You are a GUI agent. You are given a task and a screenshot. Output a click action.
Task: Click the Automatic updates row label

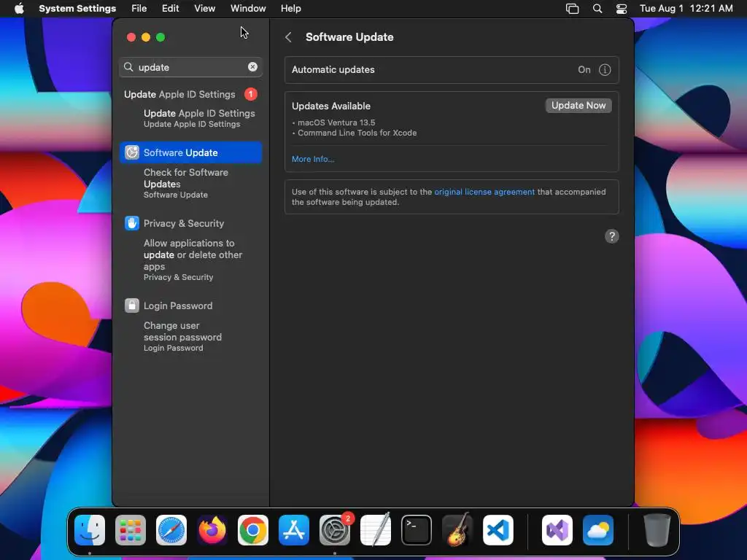click(x=333, y=69)
